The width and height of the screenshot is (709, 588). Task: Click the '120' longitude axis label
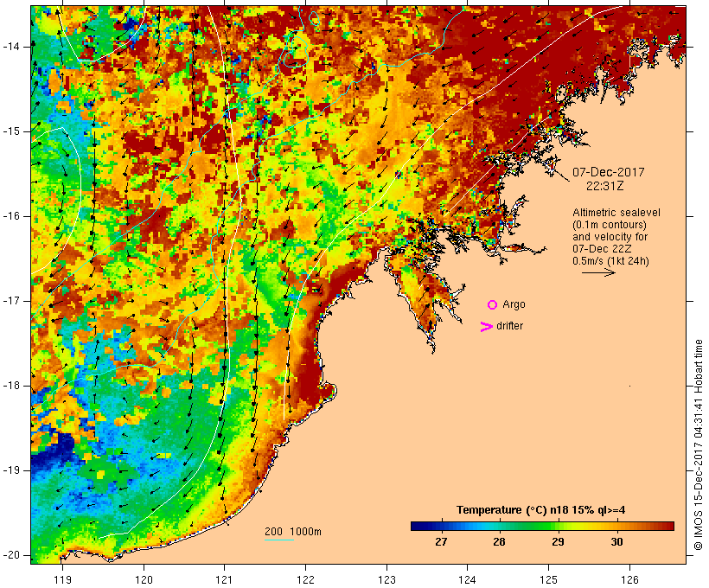tap(144, 579)
